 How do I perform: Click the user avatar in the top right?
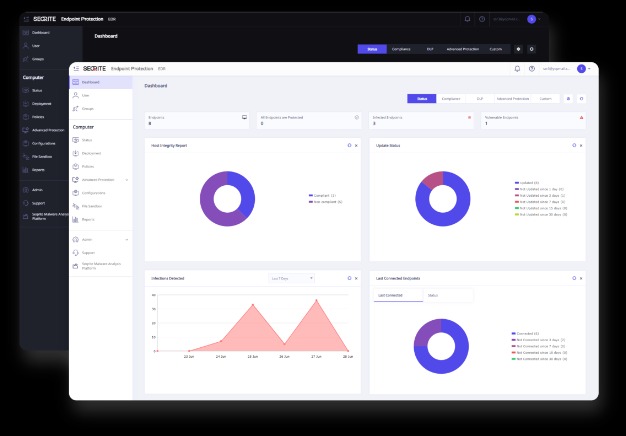pyautogui.click(x=581, y=69)
